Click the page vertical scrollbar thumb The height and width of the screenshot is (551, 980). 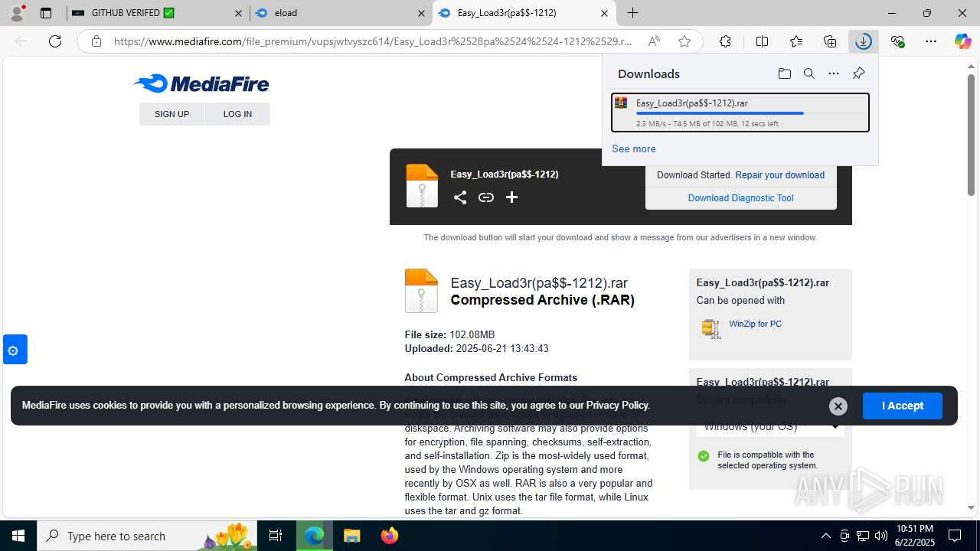[971, 134]
